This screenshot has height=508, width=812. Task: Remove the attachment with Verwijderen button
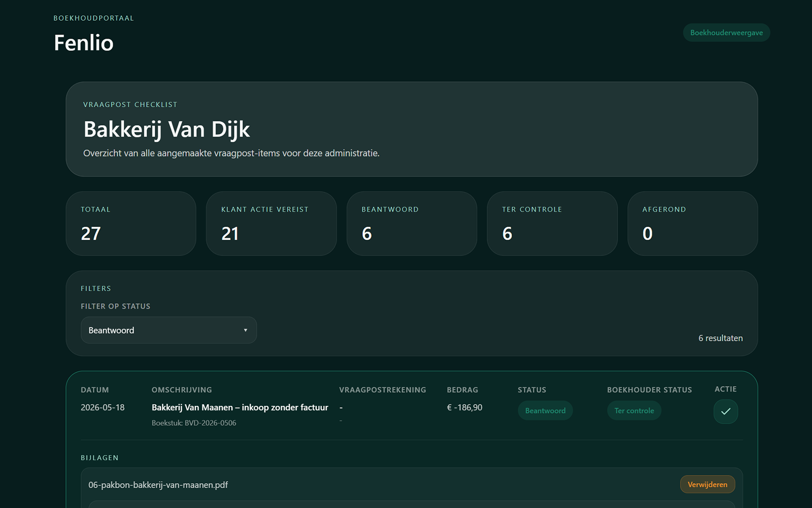[x=707, y=485]
